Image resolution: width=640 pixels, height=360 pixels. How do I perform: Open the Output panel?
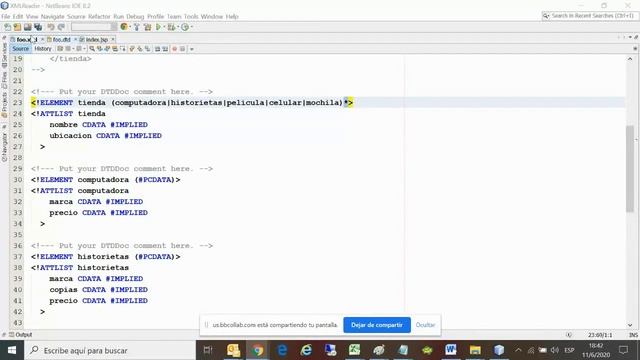pyautogui.click(x=21, y=335)
